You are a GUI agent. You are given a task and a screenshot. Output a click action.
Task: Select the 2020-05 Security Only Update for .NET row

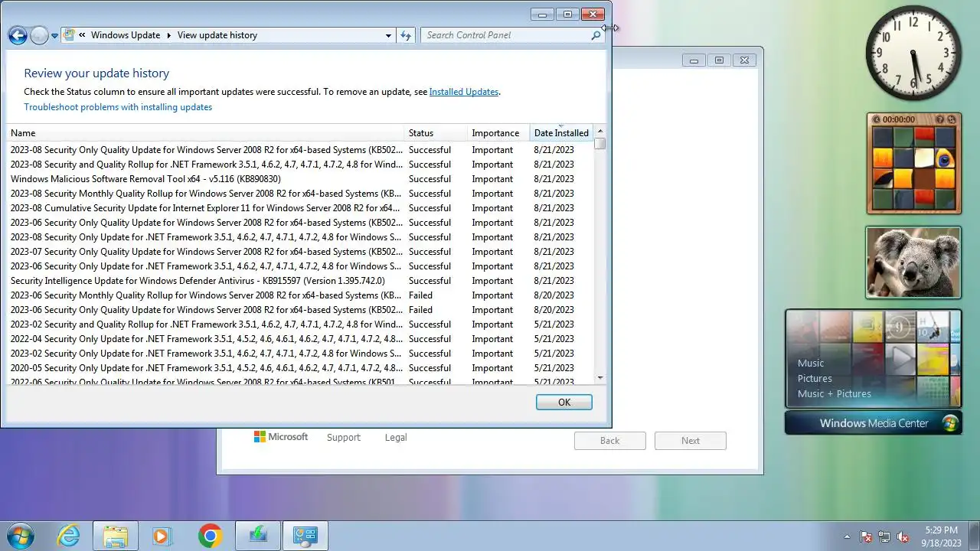300,368
